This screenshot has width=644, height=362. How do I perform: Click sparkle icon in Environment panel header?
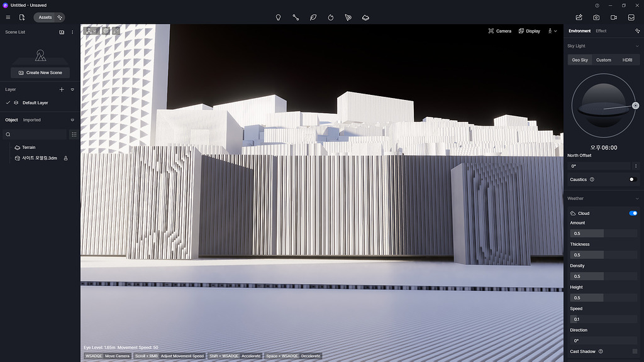click(x=638, y=31)
